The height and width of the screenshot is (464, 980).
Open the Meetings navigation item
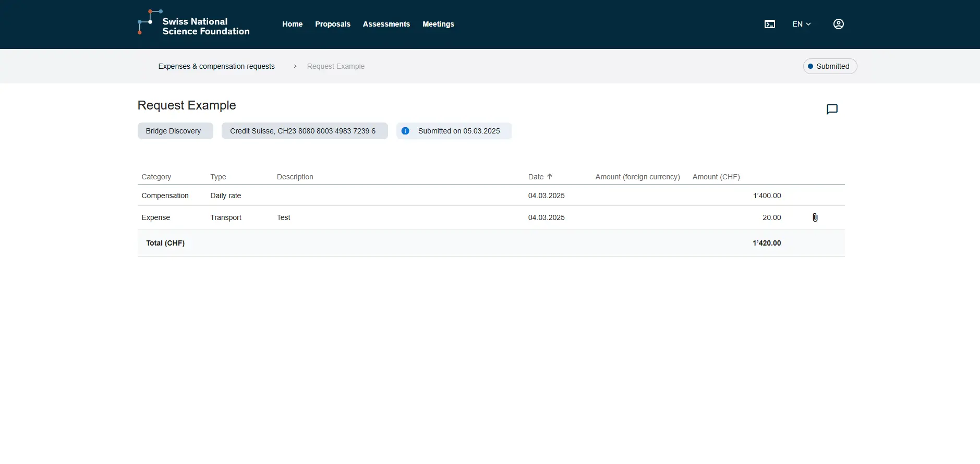pos(438,24)
